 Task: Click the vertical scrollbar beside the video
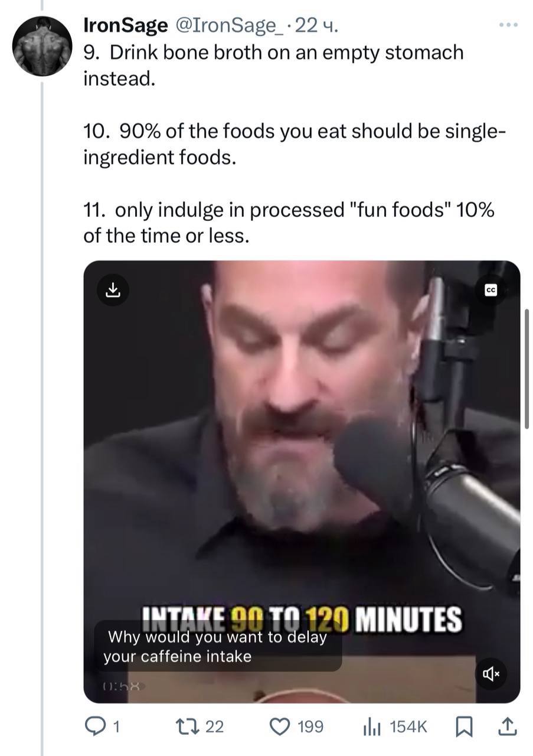527,369
